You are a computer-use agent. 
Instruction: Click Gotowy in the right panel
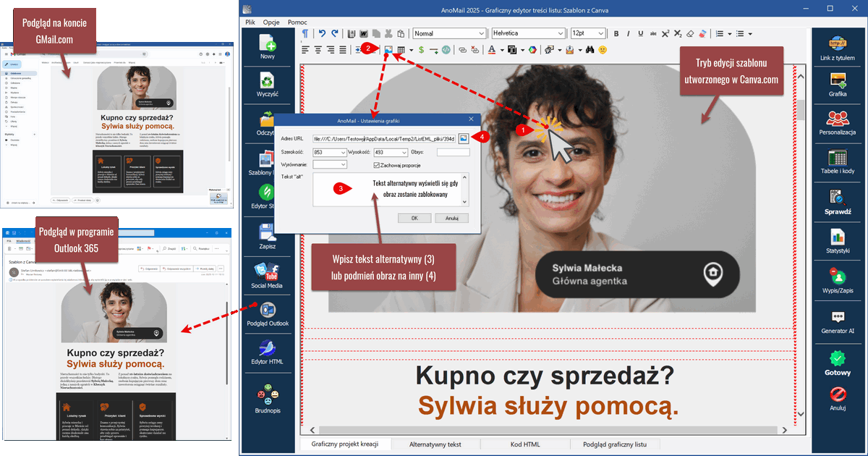[x=838, y=362]
